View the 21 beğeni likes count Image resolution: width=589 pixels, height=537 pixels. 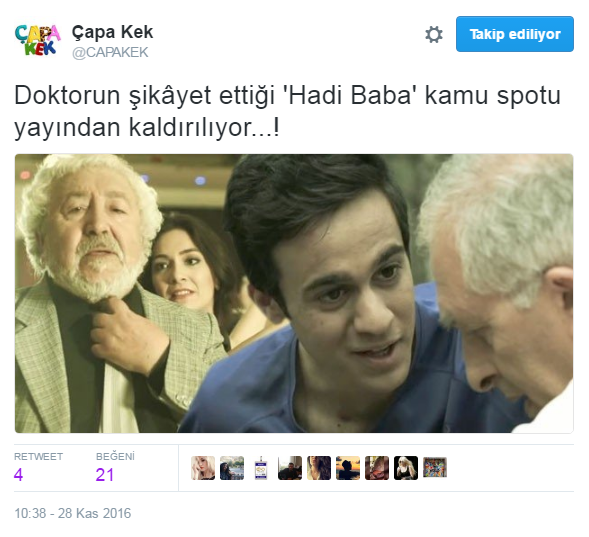104,475
